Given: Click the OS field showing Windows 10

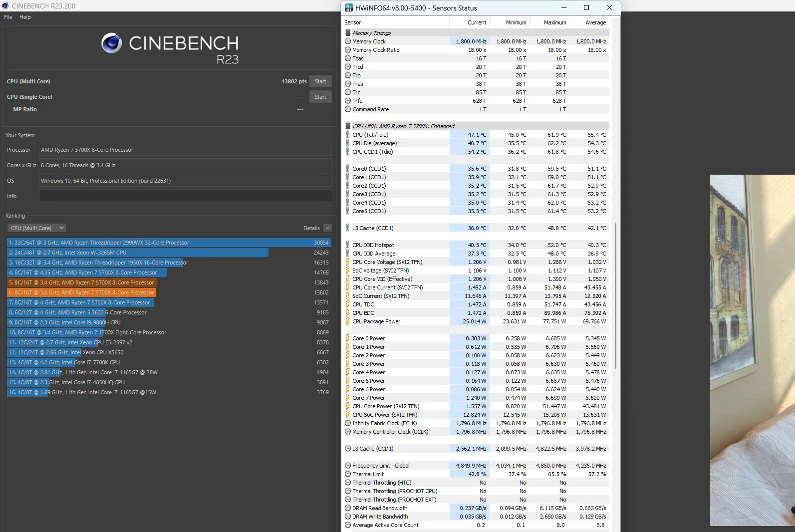Looking at the screenshot, I should point(185,181).
